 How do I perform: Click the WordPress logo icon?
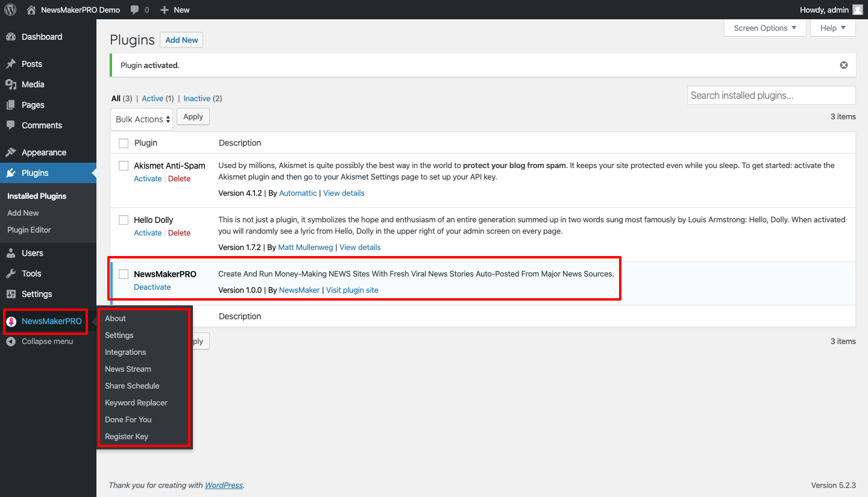[10, 10]
